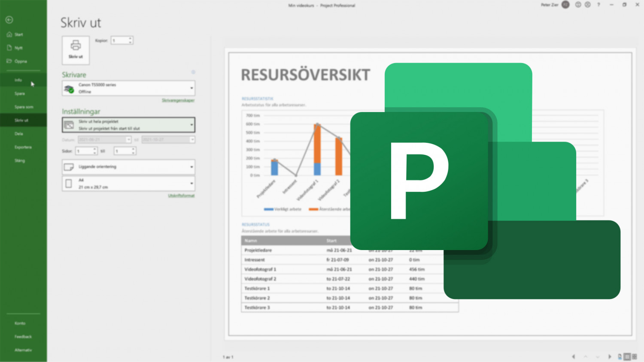Open the Start sidebar item icon
This screenshot has height=362, width=644.
coord(9,34)
